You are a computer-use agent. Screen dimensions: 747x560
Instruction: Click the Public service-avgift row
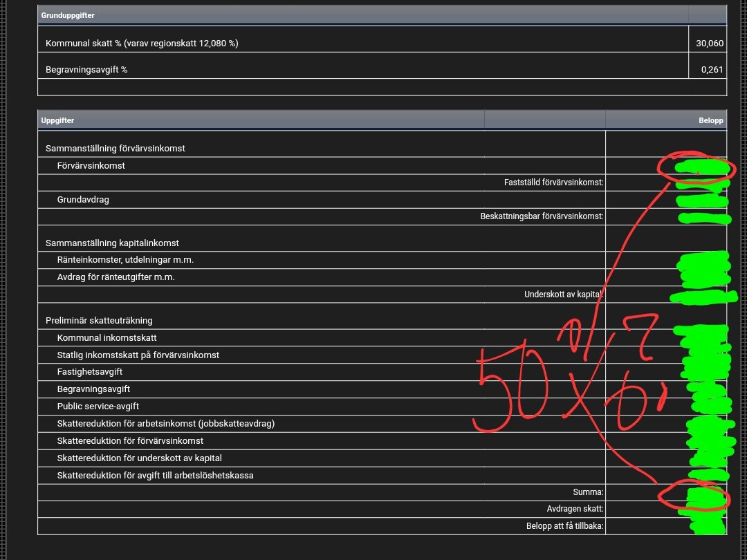coord(102,406)
